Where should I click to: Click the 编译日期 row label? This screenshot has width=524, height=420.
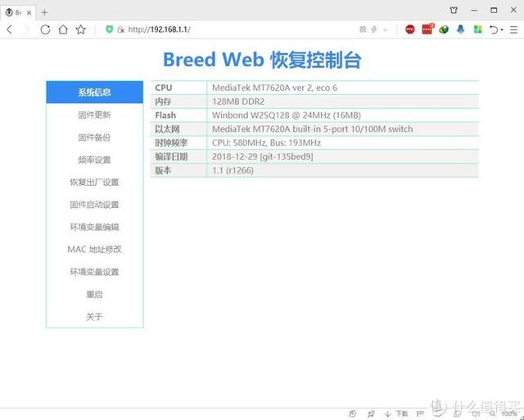tap(171, 156)
